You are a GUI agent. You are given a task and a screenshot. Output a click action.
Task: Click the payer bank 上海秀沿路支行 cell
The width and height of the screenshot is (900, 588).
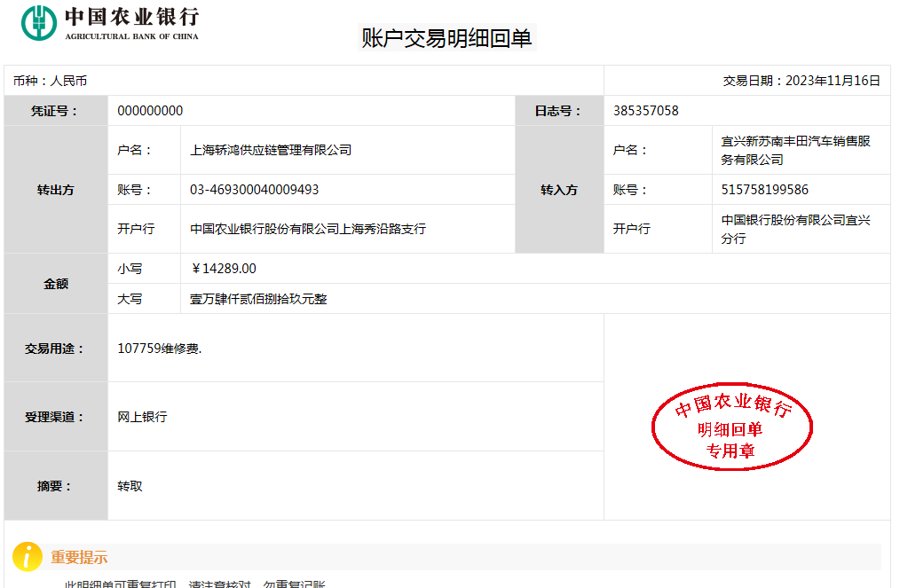click(307, 229)
